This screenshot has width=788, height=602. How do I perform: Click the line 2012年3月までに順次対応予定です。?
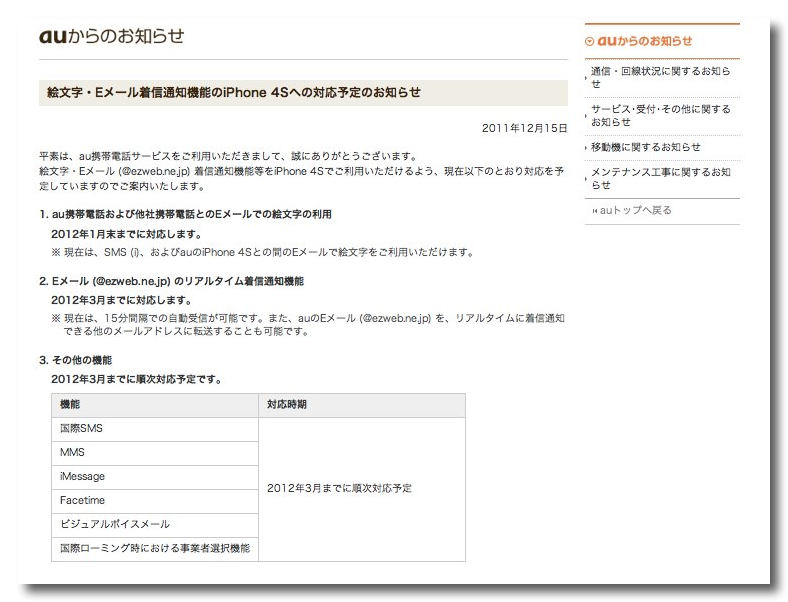(x=137, y=379)
